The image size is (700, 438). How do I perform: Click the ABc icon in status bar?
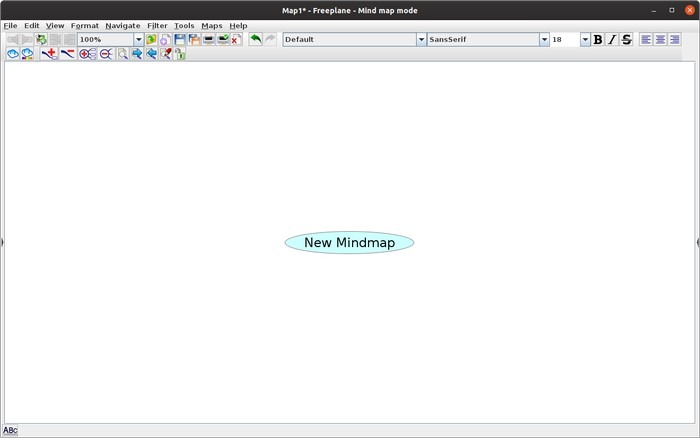click(10, 430)
